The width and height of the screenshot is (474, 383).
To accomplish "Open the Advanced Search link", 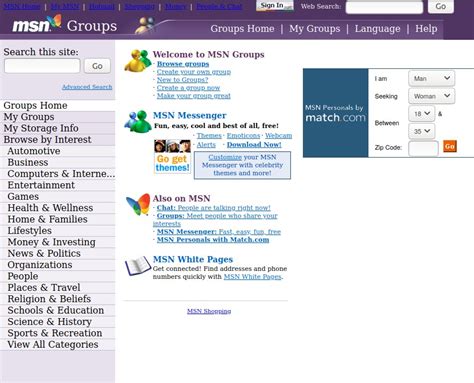I will pos(87,87).
